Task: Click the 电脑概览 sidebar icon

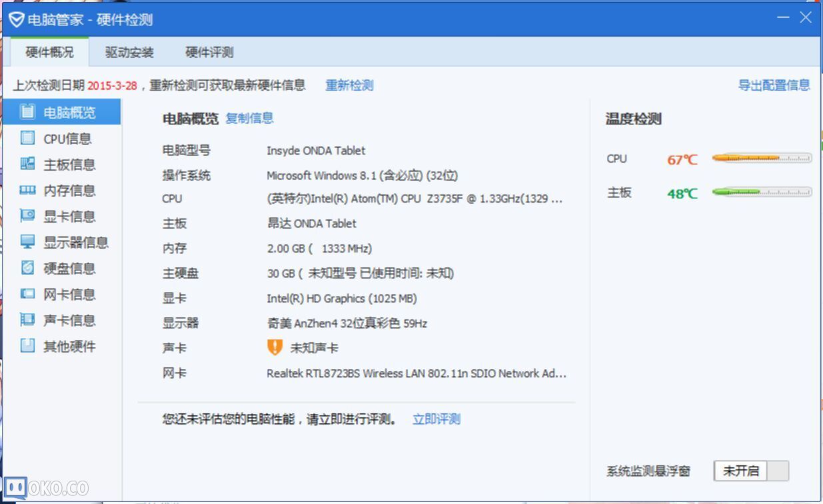Action: click(27, 112)
